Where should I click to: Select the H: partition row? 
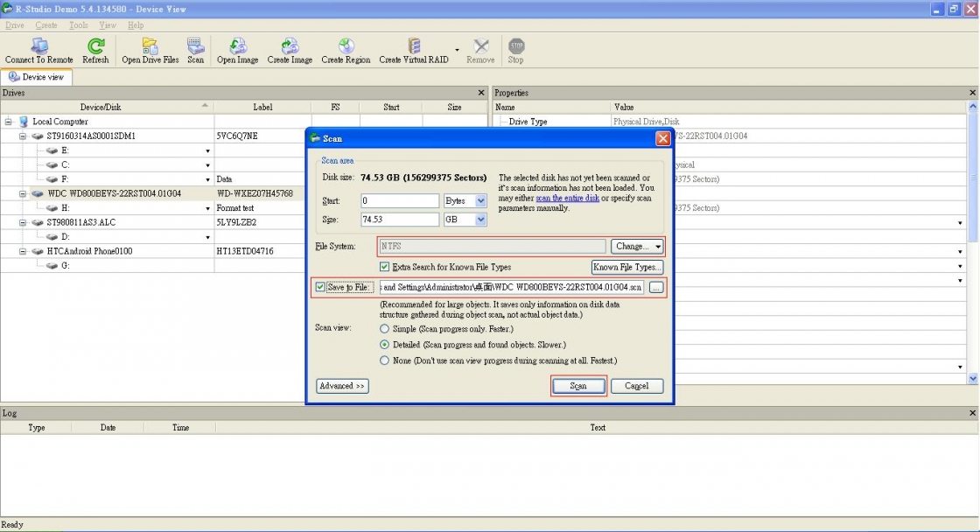[x=244, y=208]
